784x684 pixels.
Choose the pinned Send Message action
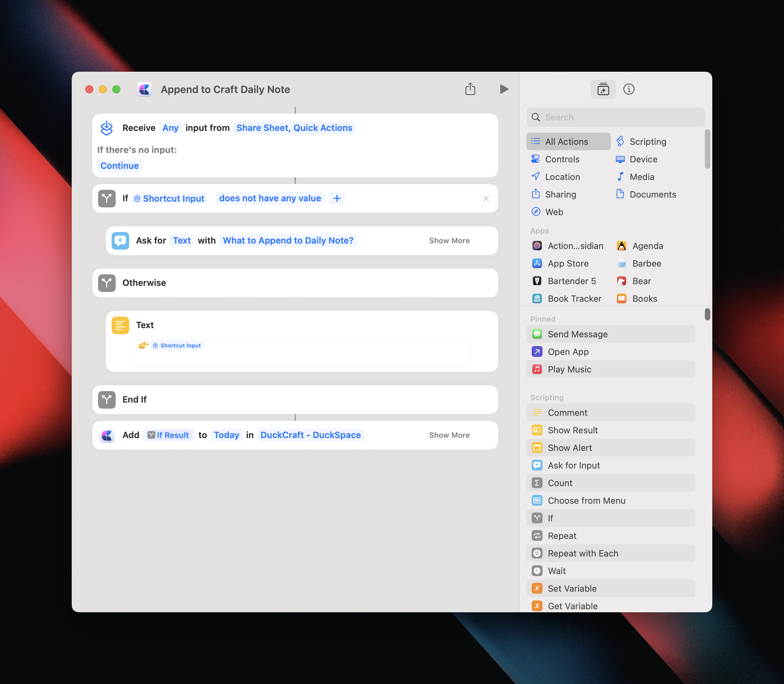pos(611,334)
